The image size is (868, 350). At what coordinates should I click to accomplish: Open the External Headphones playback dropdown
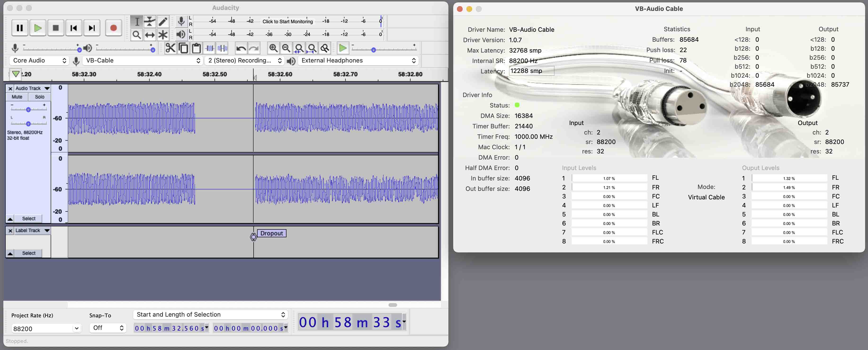358,61
